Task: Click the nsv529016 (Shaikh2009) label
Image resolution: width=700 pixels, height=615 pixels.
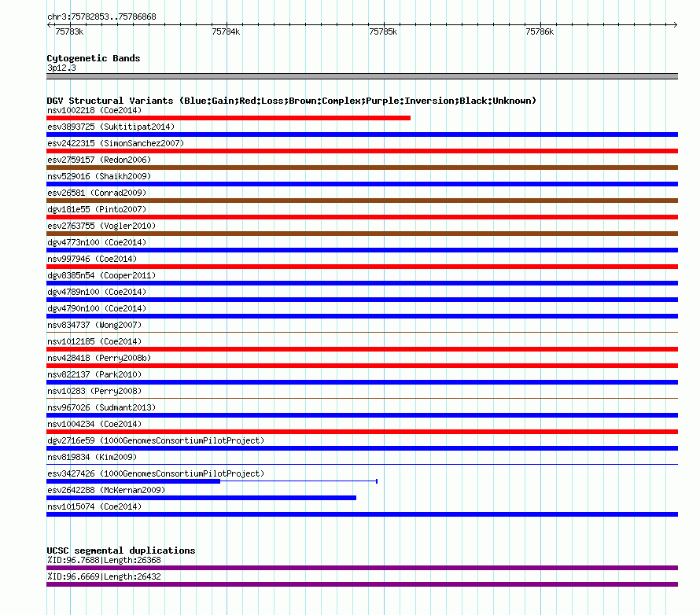Action: [99, 176]
